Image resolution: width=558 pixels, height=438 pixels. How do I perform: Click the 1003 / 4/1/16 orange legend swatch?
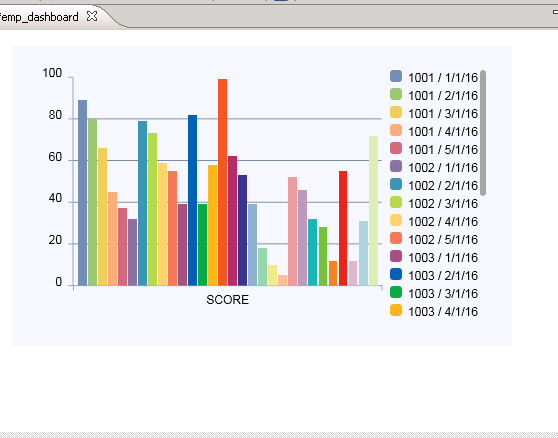(396, 310)
